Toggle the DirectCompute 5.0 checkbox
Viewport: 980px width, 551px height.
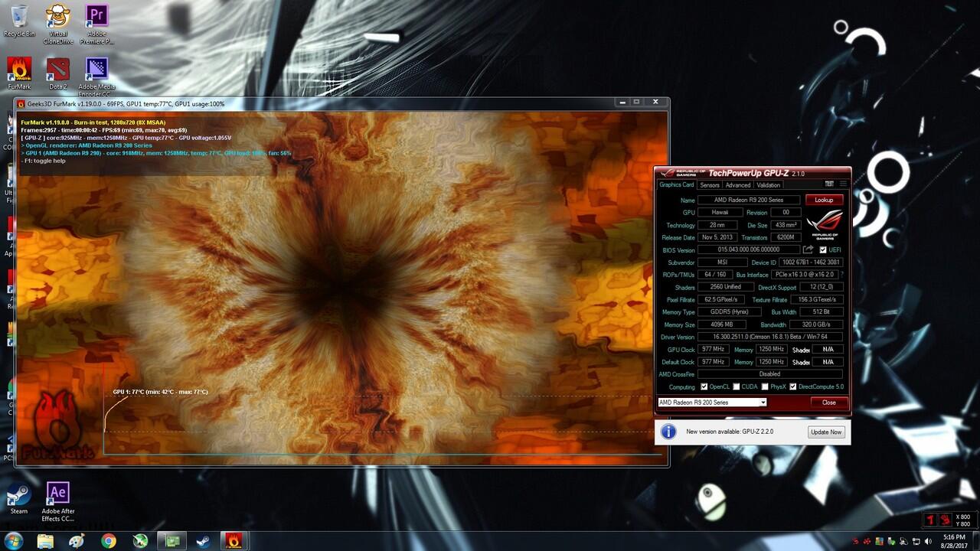[793, 386]
